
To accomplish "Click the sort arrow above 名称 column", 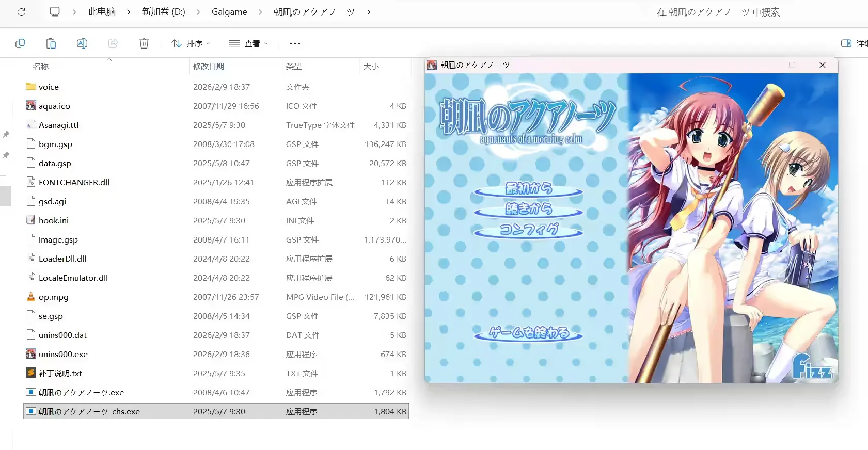I will pos(109,60).
